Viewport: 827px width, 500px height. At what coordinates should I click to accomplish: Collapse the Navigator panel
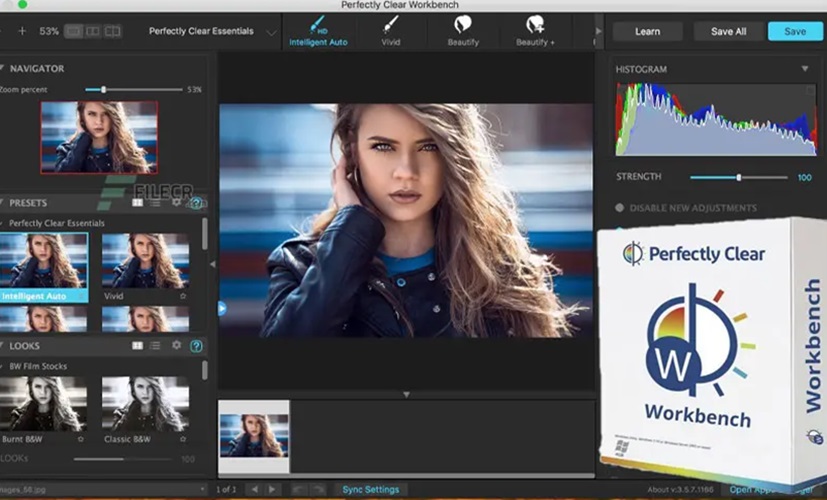click(x=3, y=69)
